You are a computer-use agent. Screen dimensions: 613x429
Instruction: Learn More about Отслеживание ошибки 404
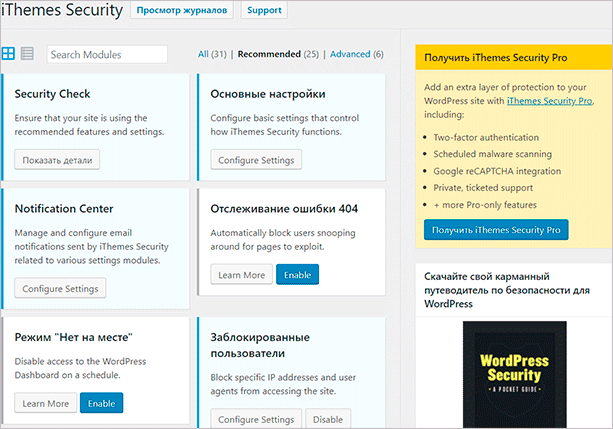(x=242, y=275)
